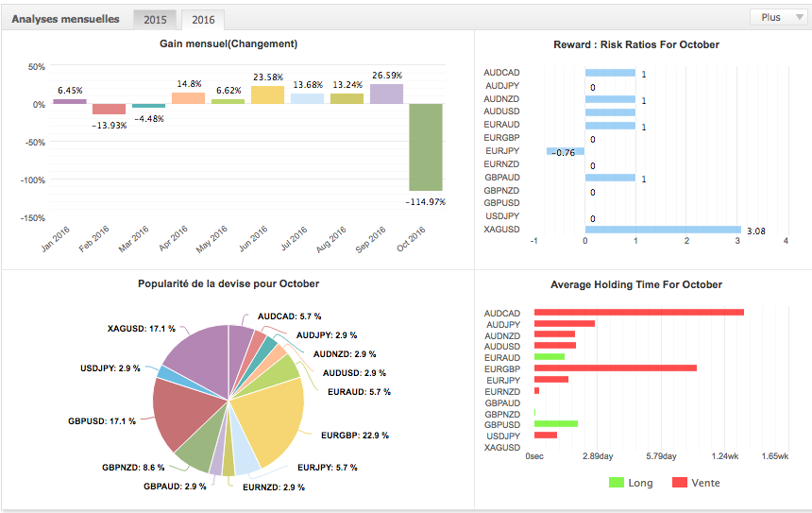Click the EURGBP holding time bar

point(616,368)
